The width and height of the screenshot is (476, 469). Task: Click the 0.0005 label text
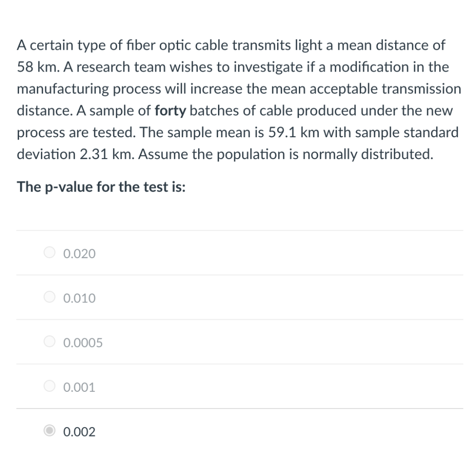[83, 342]
